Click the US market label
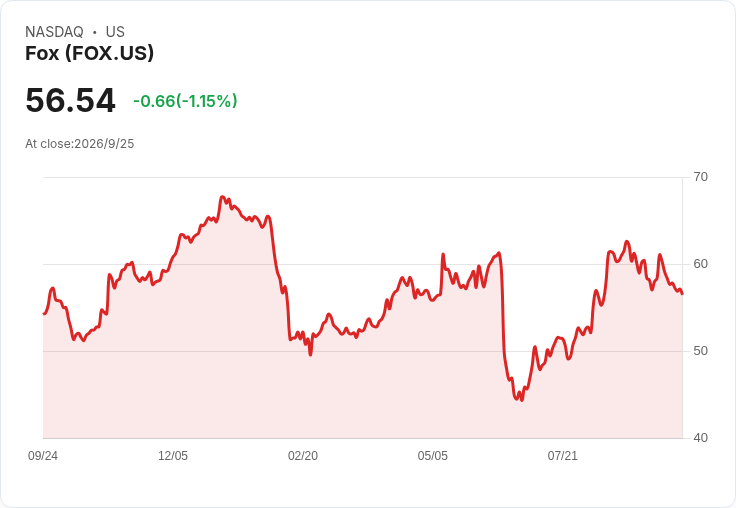Screen dimensions: 736x508 [x=115, y=32]
